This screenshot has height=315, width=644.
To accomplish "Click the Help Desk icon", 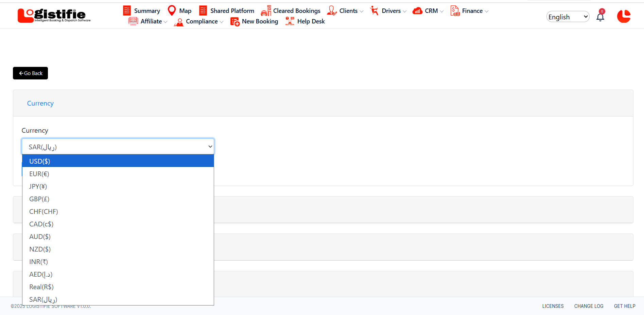I will pyautogui.click(x=290, y=21).
